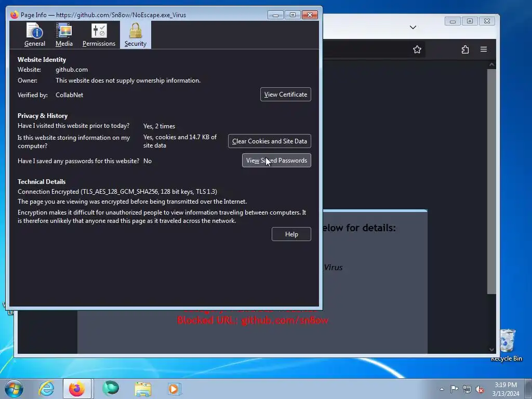Click the Firefox page vertical scrollbar
The image size is (532, 399).
(x=491, y=181)
